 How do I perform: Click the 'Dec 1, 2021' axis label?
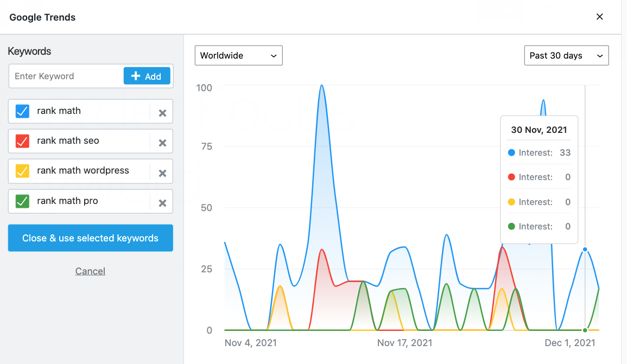click(x=570, y=343)
